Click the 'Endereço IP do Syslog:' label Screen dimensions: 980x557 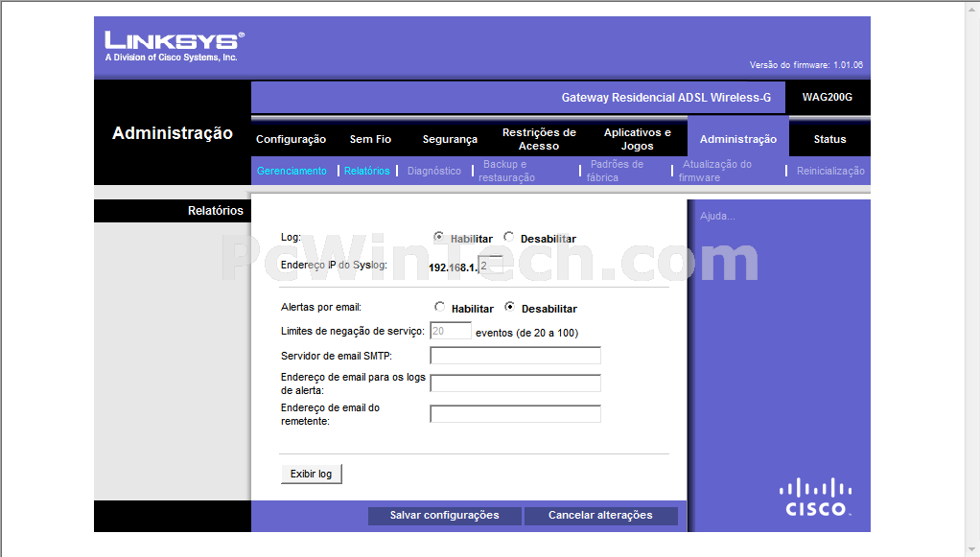334,265
